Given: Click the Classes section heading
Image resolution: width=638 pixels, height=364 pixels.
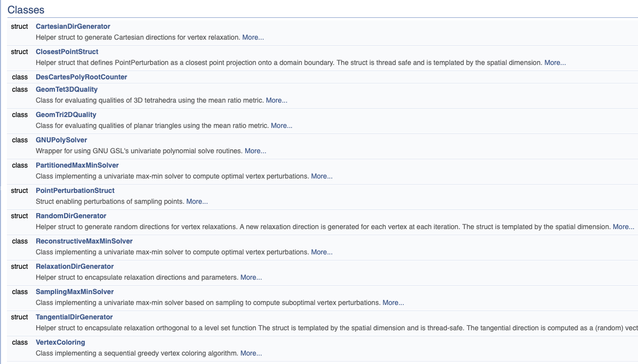Looking at the screenshot, I should point(26,9).
